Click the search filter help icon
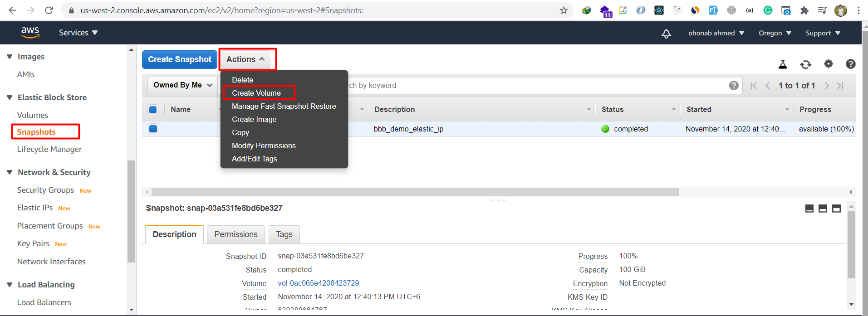Viewport: 868px width, 316px height. pos(734,86)
